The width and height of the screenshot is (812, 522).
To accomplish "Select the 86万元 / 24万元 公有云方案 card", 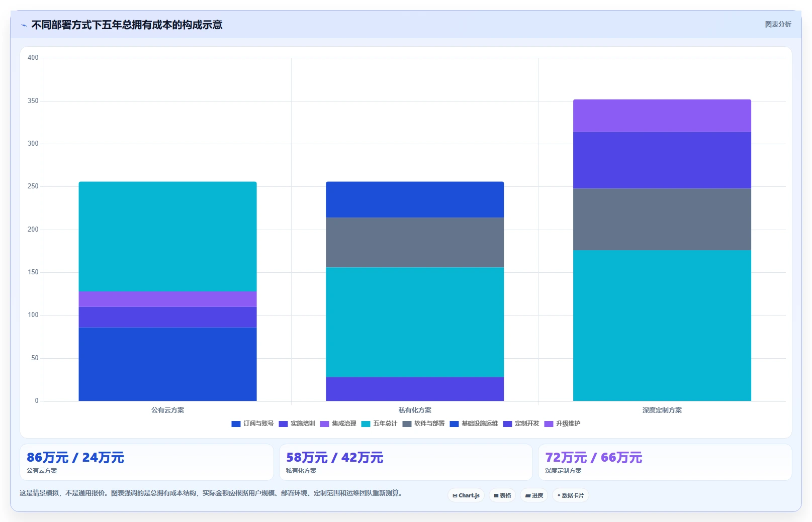I will click(147, 462).
